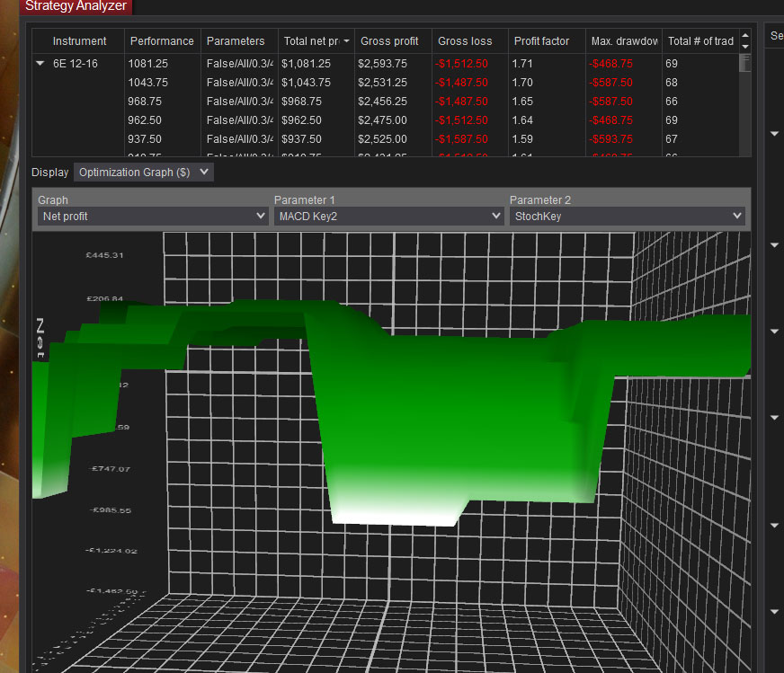Click total net profit cell $1,043.75
This screenshot has width=784, height=673.
[x=306, y=83]
